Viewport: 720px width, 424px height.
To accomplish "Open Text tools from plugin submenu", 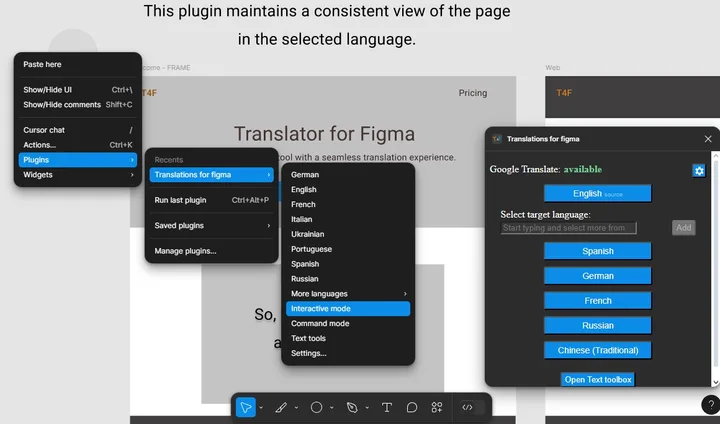I will click(348, 338).
